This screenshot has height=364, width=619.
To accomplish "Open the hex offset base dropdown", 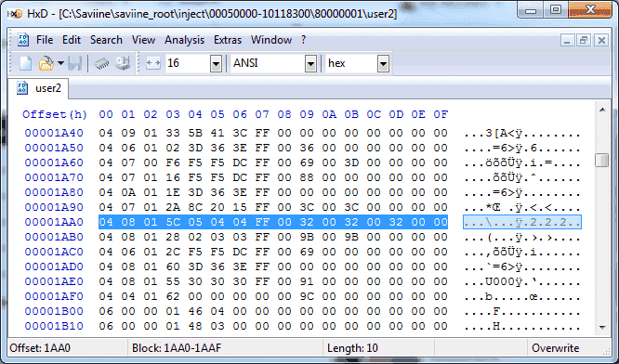I will [383, 63].
